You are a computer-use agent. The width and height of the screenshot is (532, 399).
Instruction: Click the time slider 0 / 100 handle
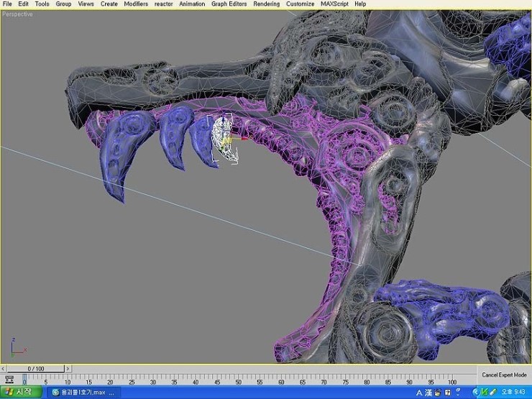coord(36,369)
